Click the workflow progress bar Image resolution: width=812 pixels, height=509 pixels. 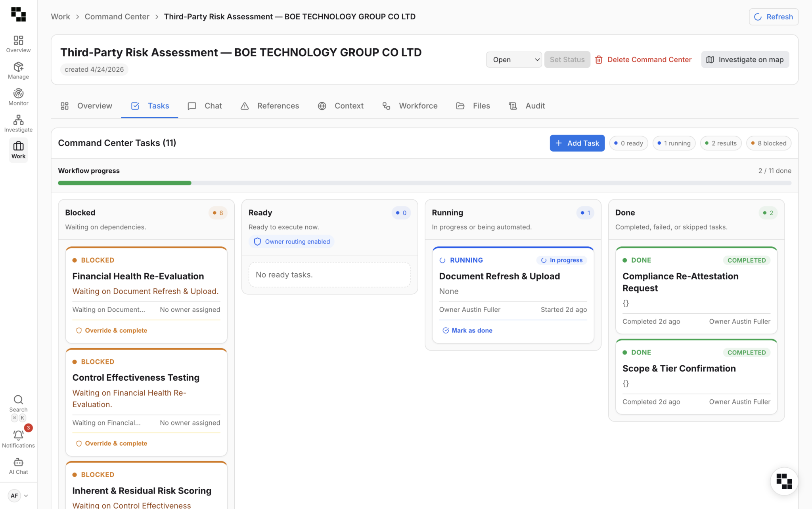pyautogui.click(x=425, y=183)
